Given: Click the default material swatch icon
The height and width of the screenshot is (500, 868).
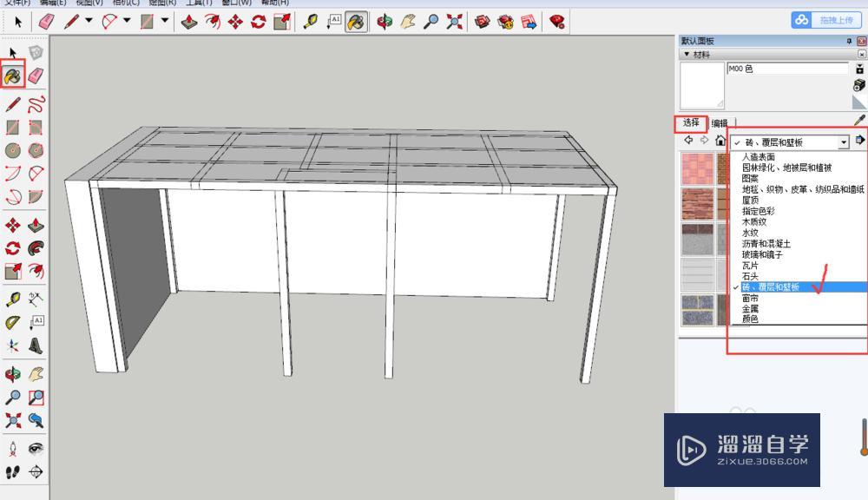Looking at the screenshot, I should tap(859, 103).
